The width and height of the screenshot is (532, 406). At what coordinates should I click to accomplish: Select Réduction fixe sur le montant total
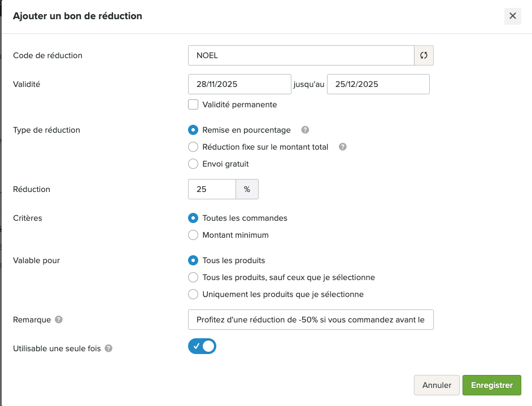[x=193, y=147]
